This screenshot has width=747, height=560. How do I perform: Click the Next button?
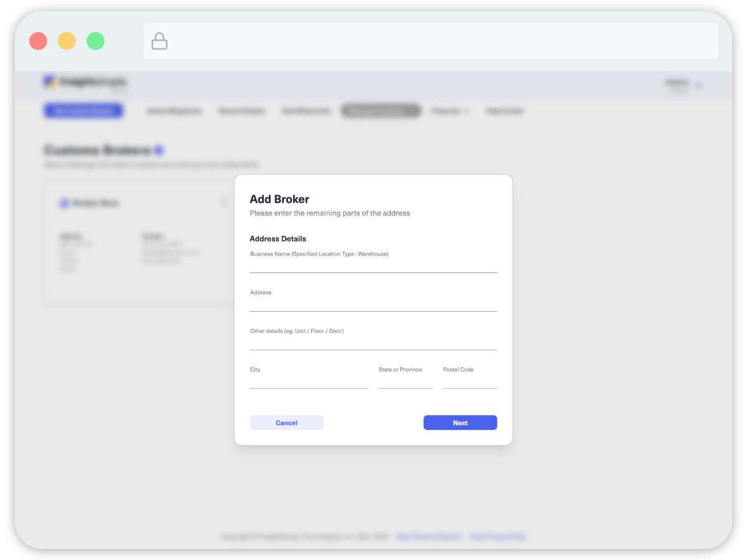click(x=460, y=422)
